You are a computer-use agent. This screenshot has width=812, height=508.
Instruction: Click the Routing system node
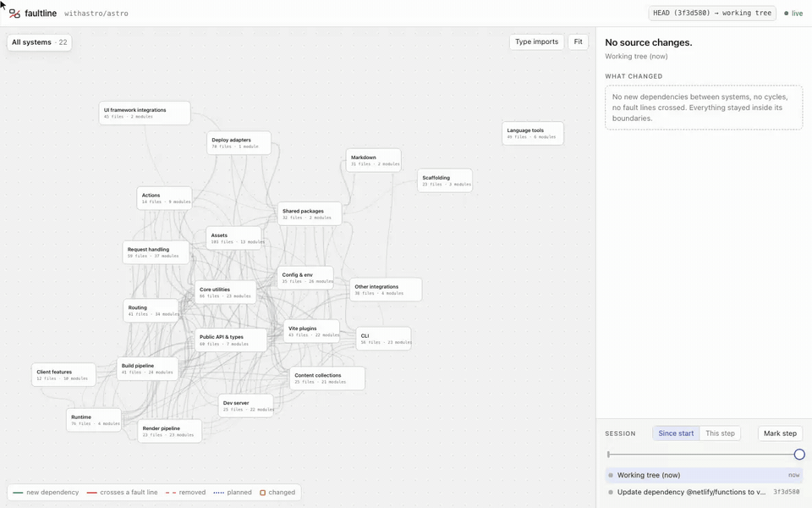click(151, 311)
